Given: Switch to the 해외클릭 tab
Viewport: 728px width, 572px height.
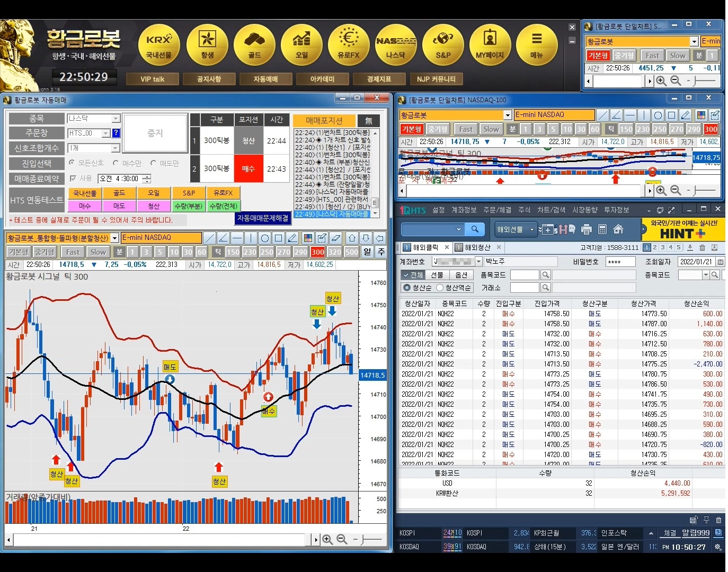Looking at the screenshot, I should coord(425,247).
